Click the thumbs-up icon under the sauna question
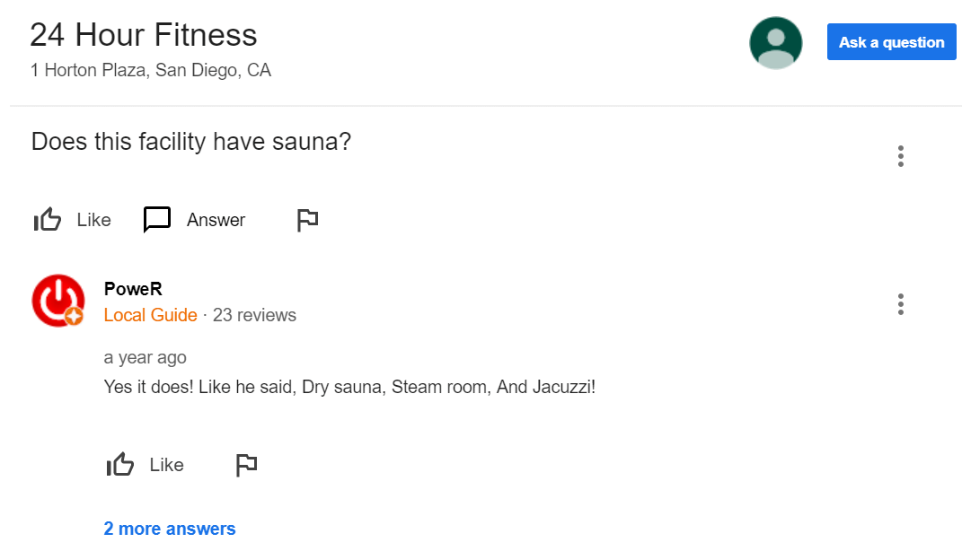Screen dimensions: 962x560 pyautogui.click(x=47, y=220)
